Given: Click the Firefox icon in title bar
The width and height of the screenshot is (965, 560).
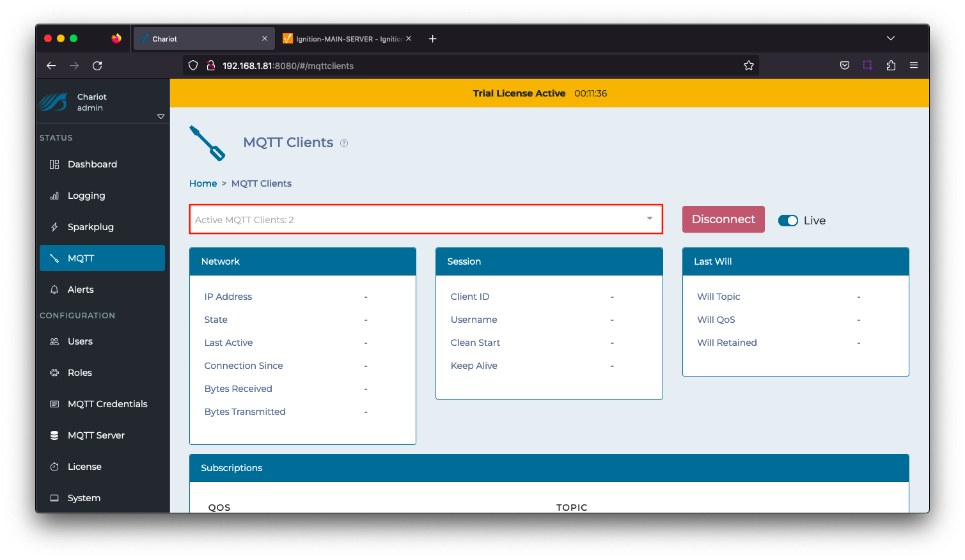Looking at the screenshot, I should tap(116, 38).
